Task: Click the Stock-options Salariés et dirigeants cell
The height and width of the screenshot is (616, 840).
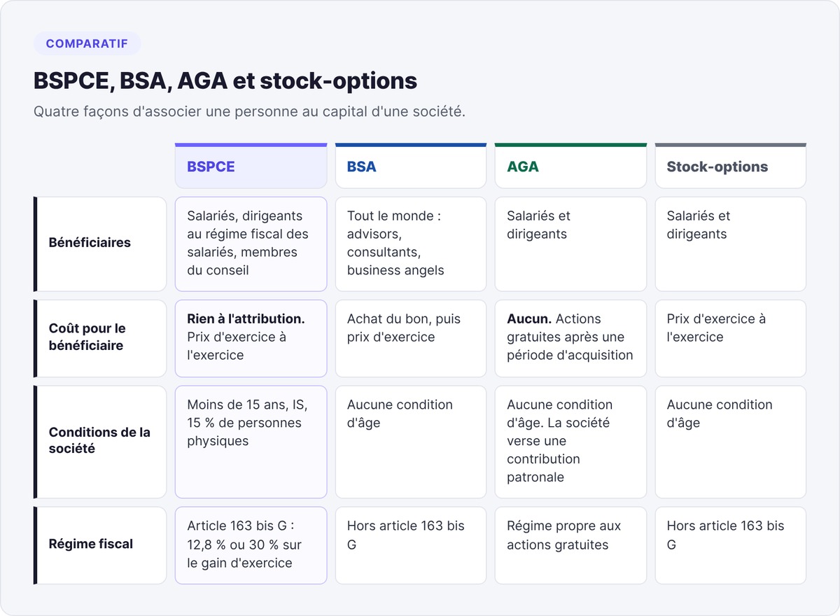Action: click(x=731, y=244)
